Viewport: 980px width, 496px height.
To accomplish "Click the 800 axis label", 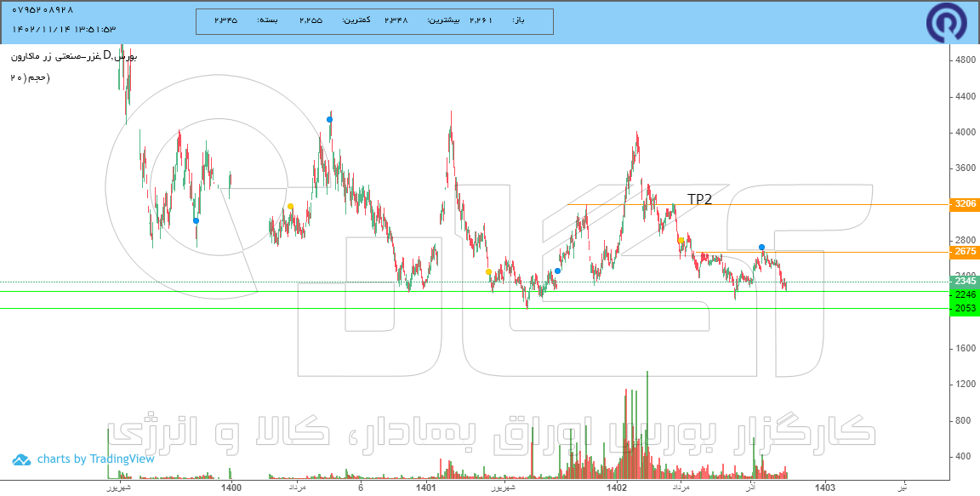I will tap(962, 421).
